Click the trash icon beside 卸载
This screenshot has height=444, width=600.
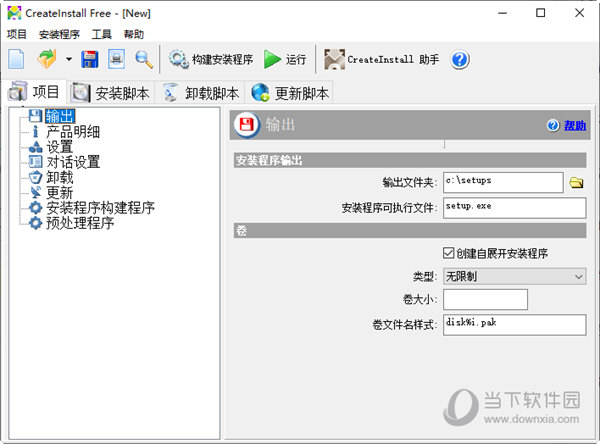36,177
